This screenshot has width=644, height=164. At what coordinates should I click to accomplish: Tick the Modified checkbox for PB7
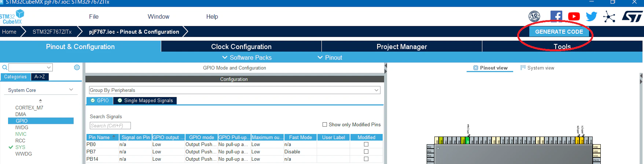(x=366, y=152)
